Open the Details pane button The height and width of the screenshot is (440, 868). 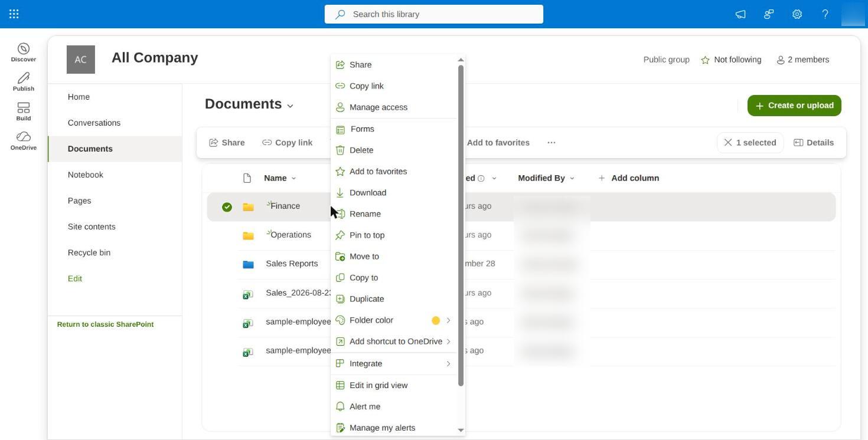[814, 143]
